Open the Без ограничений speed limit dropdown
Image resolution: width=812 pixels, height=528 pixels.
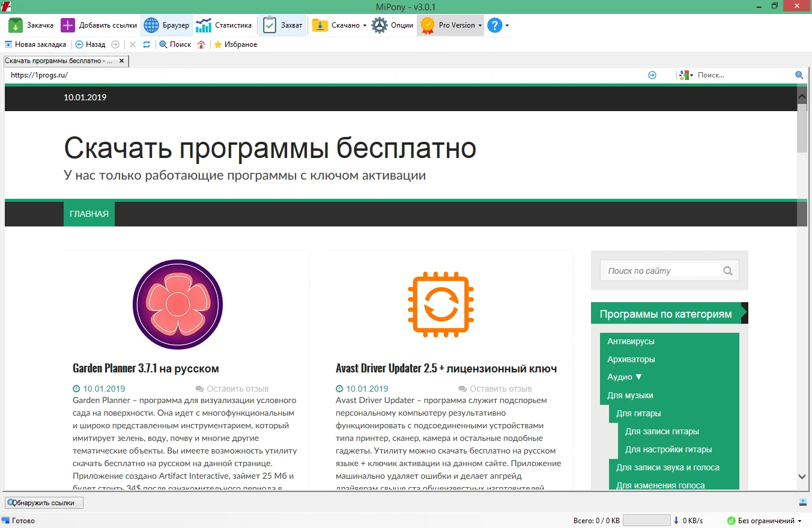[800, 521]
